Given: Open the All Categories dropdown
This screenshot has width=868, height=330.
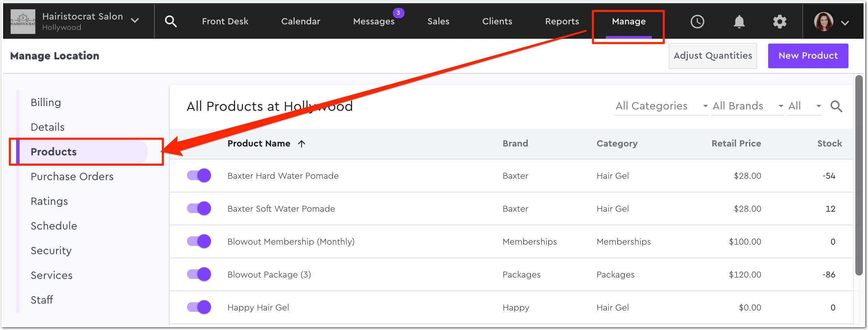Looking at the screenshot, I should 661,106.
